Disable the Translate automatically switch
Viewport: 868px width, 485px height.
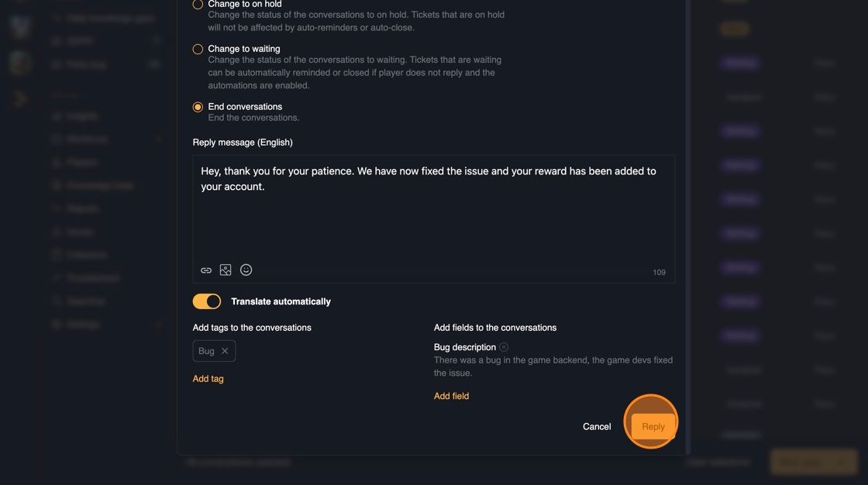pos(207,301)
